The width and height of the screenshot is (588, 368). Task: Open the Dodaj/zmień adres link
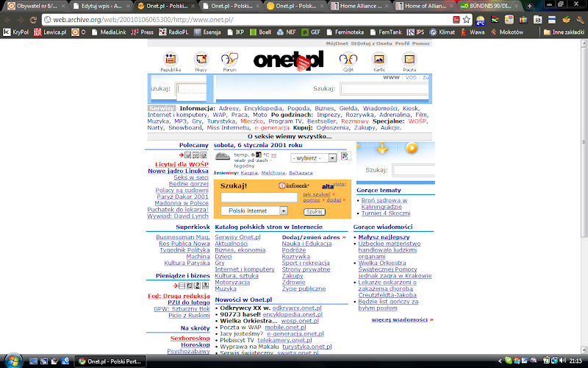(311, 237)
